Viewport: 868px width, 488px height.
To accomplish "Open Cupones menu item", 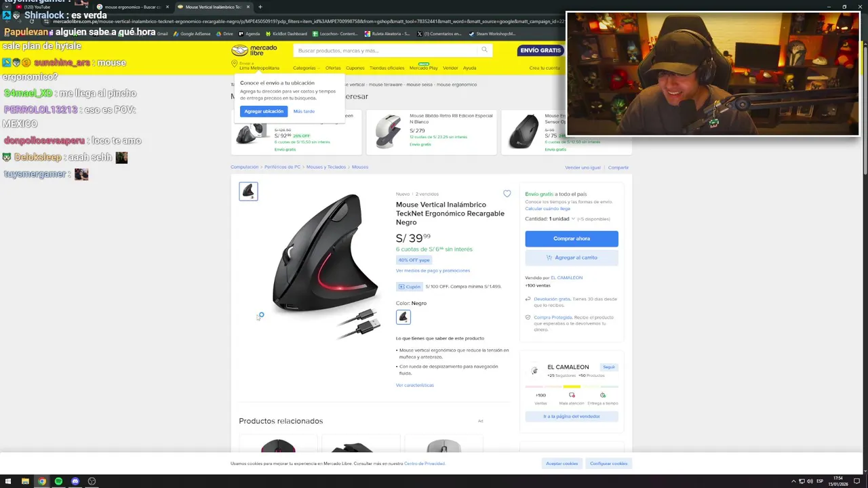I will coord(355,68).
